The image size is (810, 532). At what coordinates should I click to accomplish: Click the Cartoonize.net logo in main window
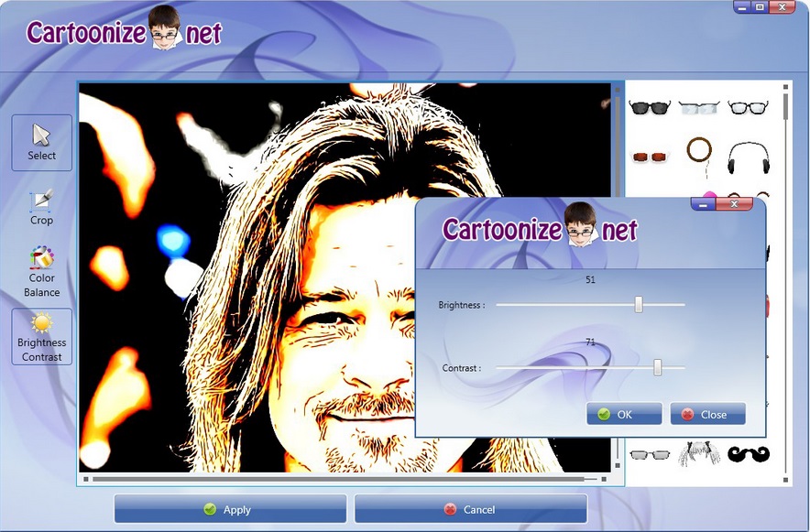(124, 30)
